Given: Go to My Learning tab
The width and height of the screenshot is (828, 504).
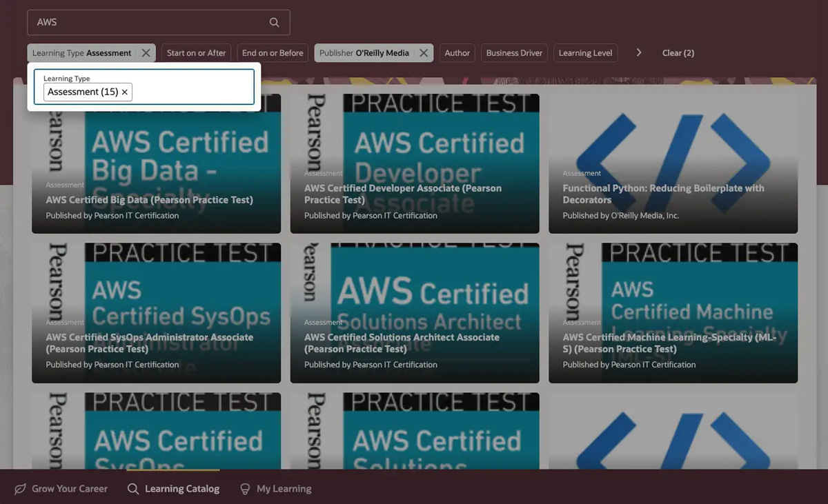Looking at the screenshot, I should click(x=275, y=489).
